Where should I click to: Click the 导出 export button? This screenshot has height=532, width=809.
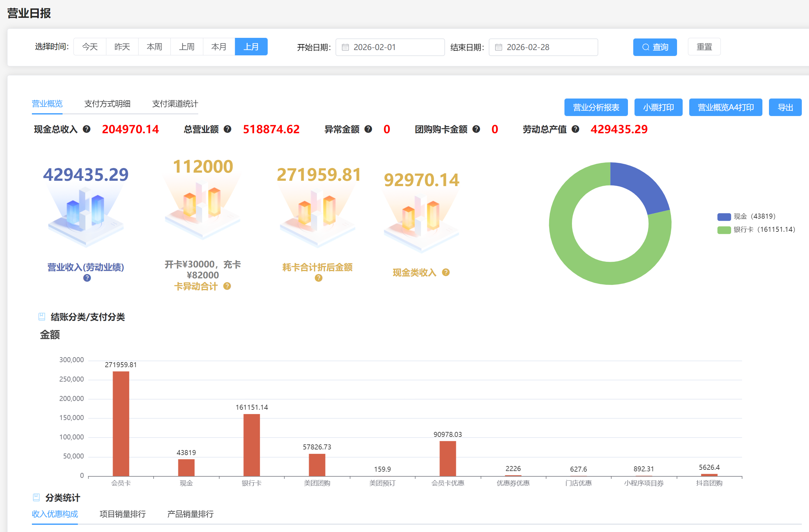tap(785, 107)
